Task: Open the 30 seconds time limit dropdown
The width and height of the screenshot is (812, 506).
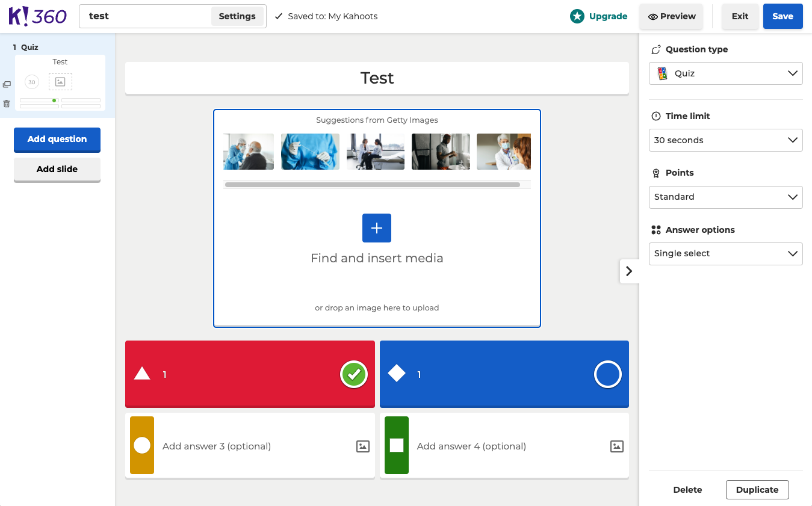Action: (x=726, y=140)
